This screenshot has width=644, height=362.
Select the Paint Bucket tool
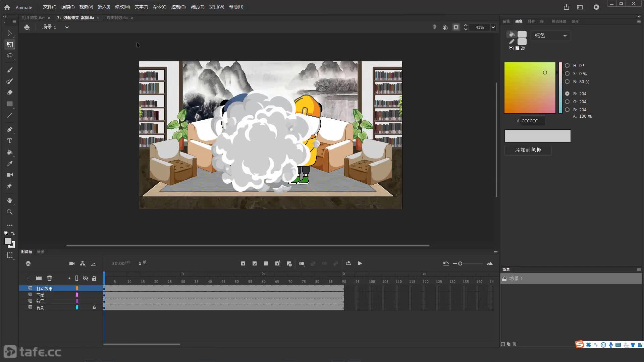(10, 153)
